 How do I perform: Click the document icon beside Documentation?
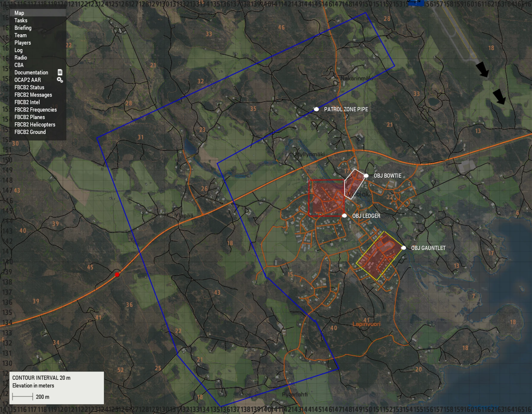coord(60,72)
